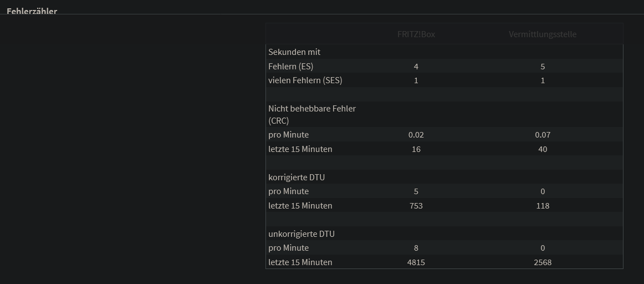644x284 pixels.
Task: Click the Vermittlungsstelle ES value 5
Action: (543, 67)
